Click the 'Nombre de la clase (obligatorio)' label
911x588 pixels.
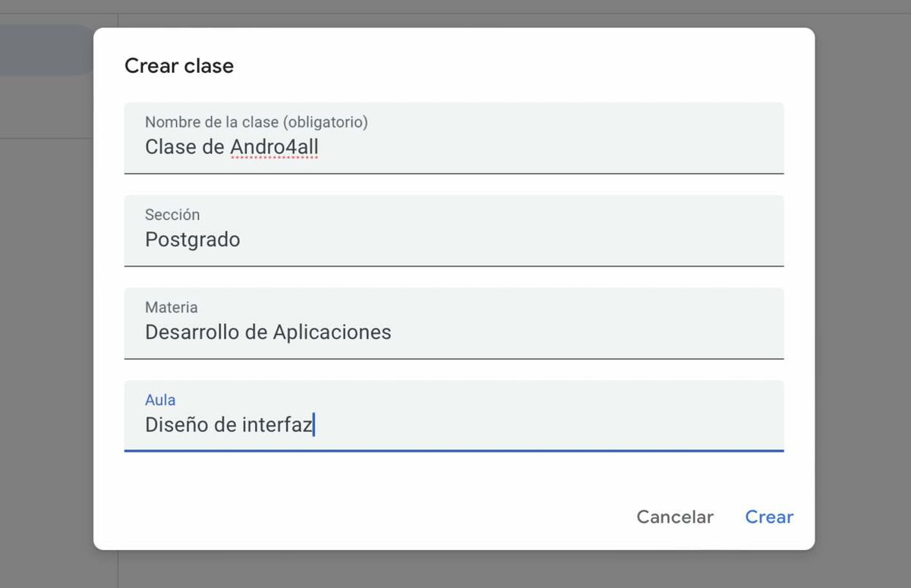pos(256,121)
